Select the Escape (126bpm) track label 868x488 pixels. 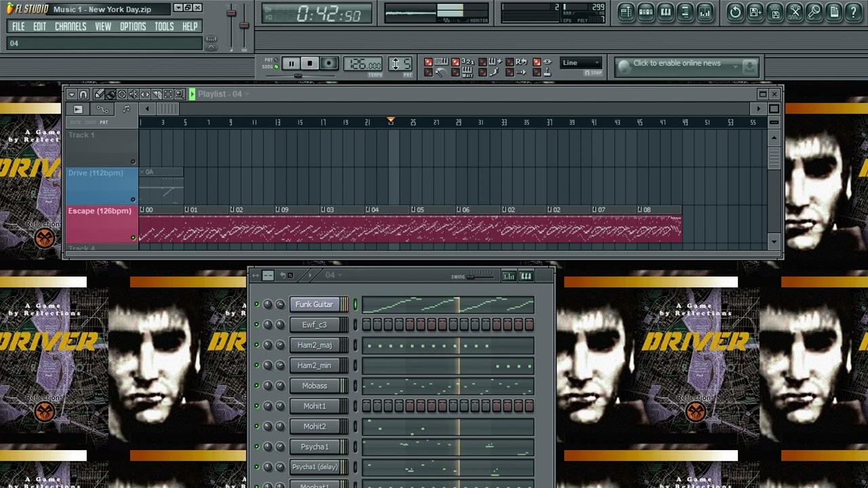pos(100,211)
